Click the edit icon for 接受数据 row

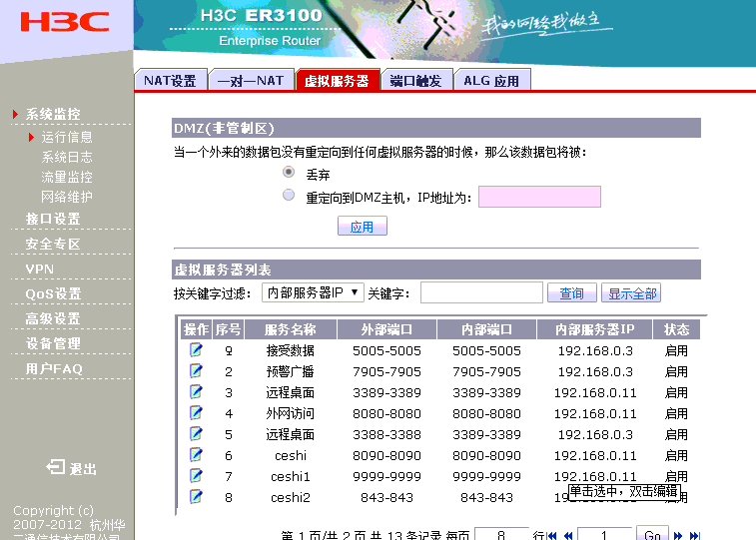click(196, 349)
